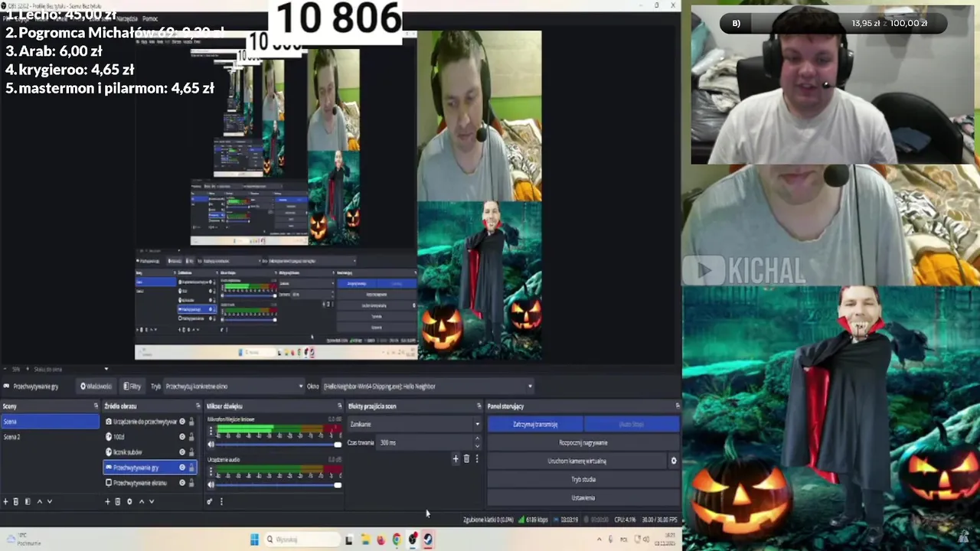Open Chrome from the Windows taskbar

(397, 540)
